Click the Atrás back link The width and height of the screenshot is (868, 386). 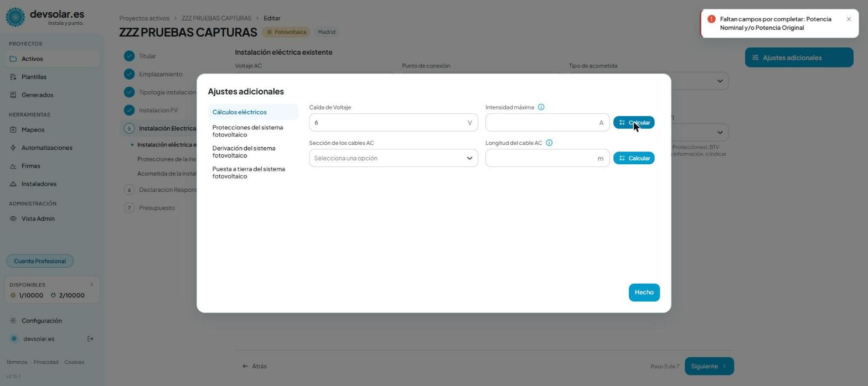[x=255, y=366]
